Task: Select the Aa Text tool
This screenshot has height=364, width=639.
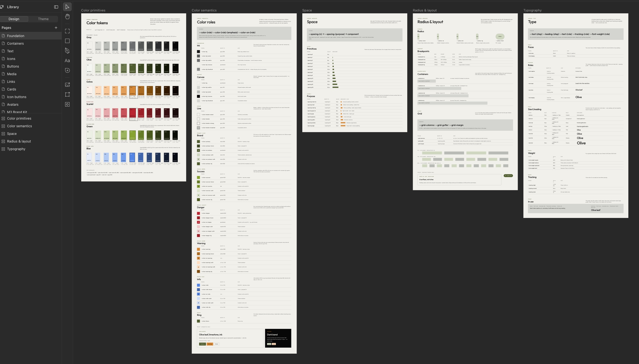Action: point(67,60)
